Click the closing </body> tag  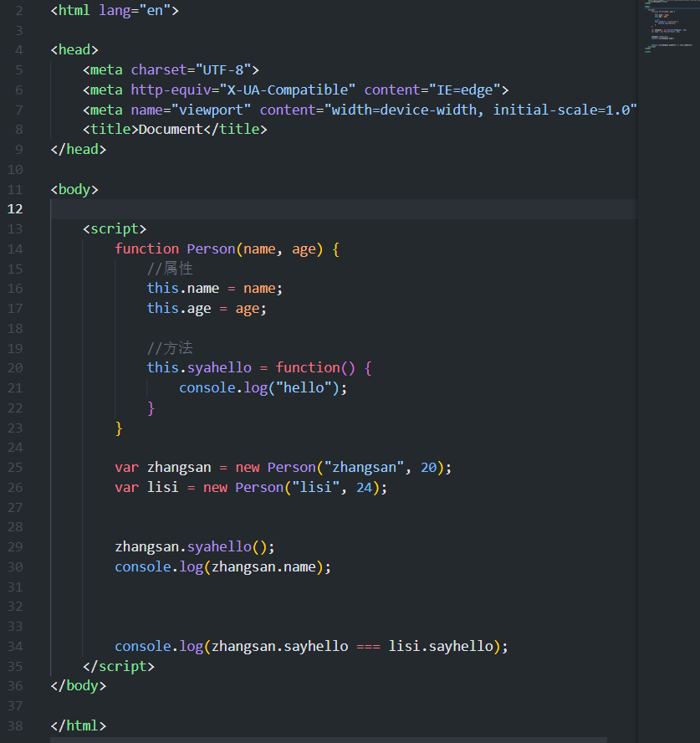click(x=78, y=686)
